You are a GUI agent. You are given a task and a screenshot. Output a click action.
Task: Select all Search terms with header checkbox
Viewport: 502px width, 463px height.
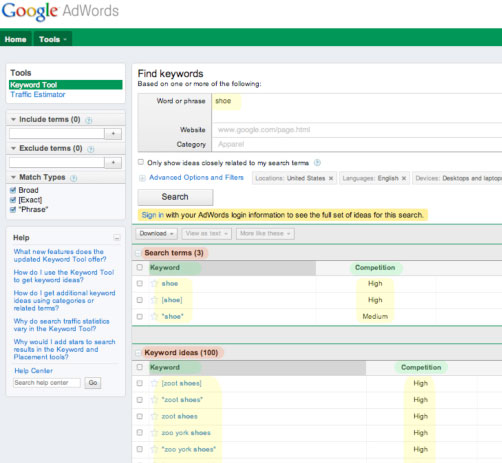[140, 267]
